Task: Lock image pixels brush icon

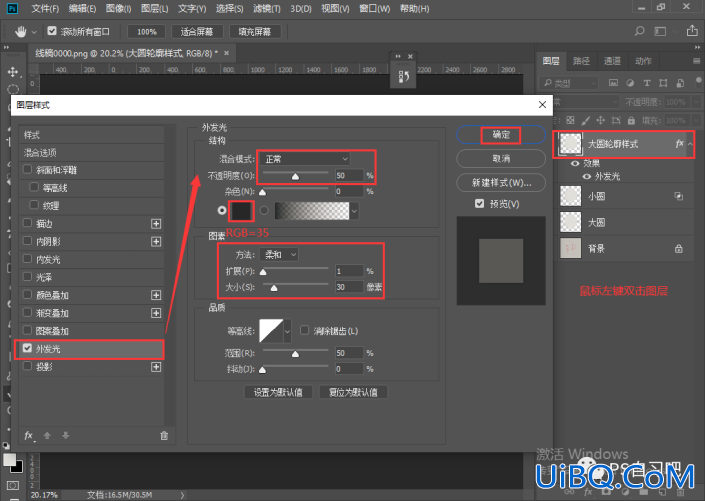Action: pos(585,120)
